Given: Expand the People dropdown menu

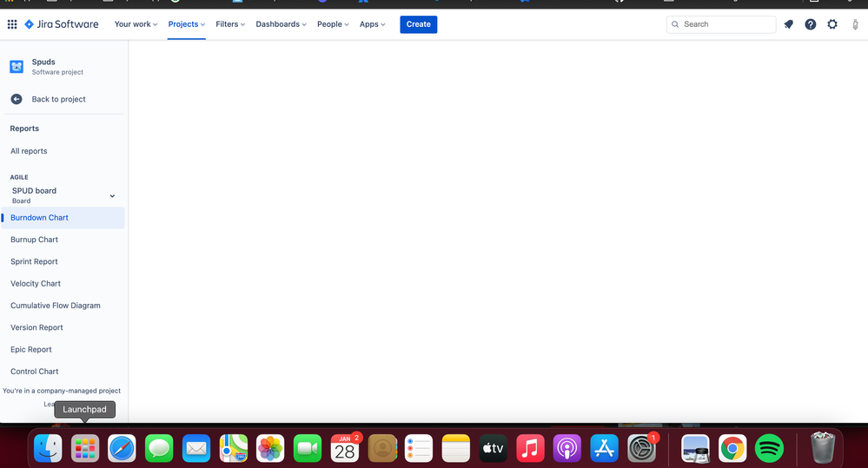Looking at the screenshot, I should coord(333,24).
